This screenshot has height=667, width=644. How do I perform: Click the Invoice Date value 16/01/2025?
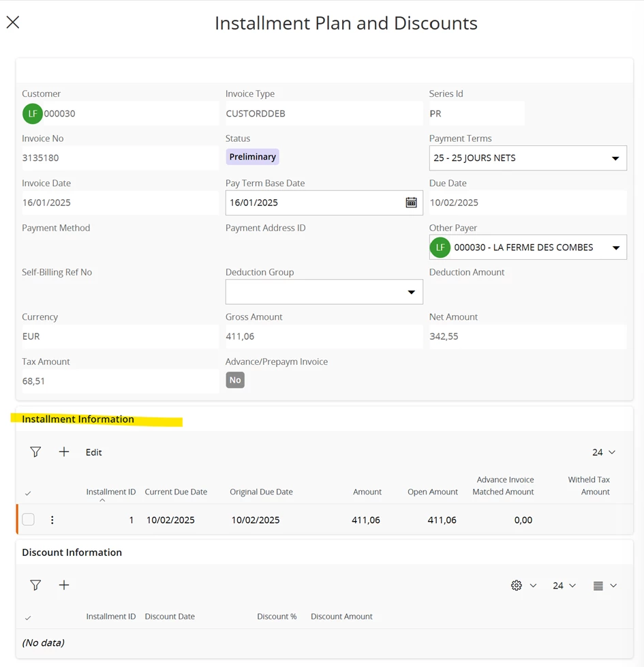pyautogui.click(x=46, y=203)
